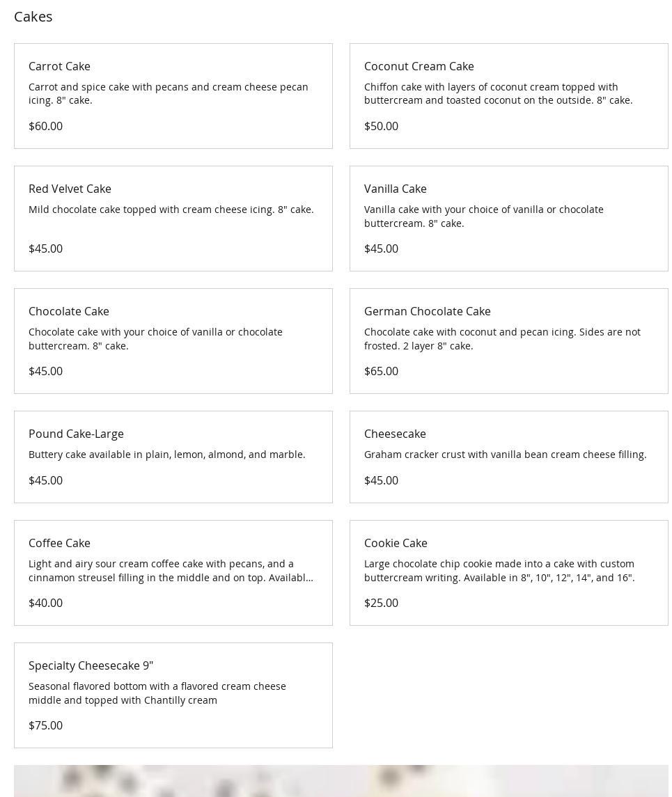Image resolution: width=672 pixels, height=797 pixels.
Task: Click the $60.00 Carrot Cake price
Action: click(x=45, y=126)
